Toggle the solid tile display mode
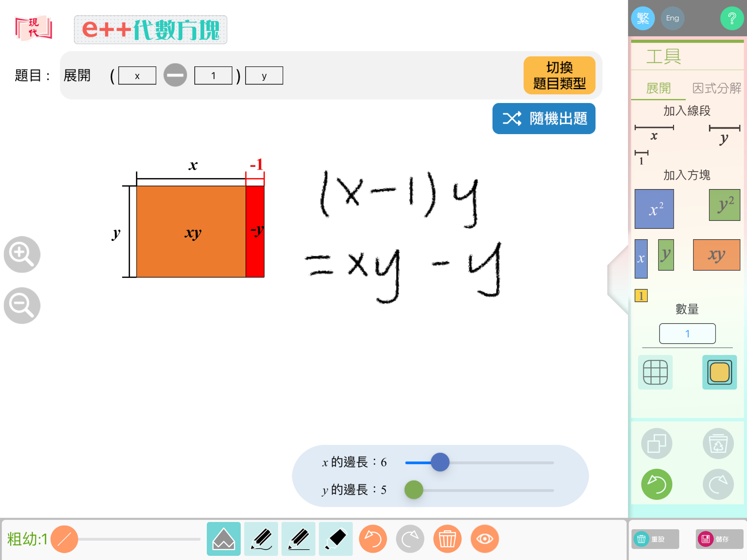Image resolution: width=747 pixels, height=560 pixels. [x=719, y=372]
